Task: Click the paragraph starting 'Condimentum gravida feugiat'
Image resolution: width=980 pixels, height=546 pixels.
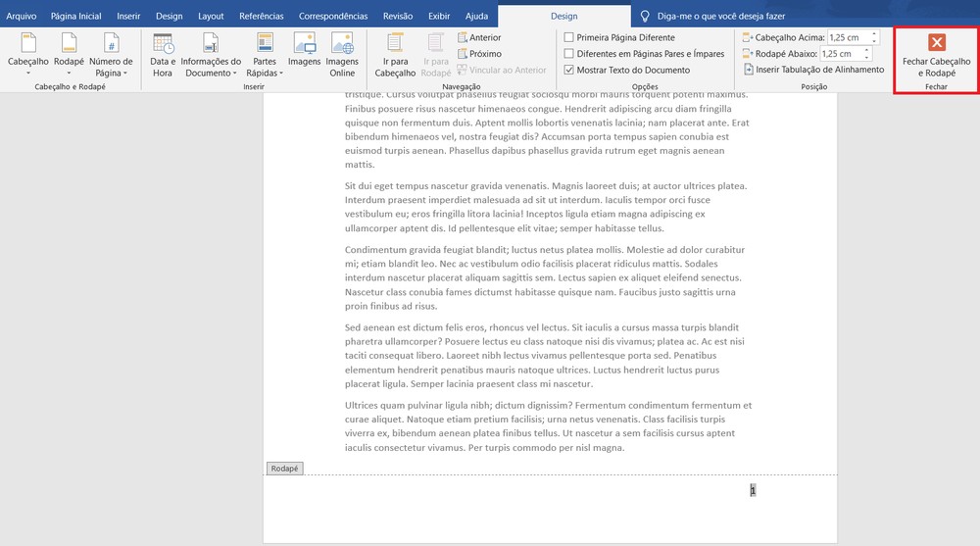Action: [x=544, y=277]
